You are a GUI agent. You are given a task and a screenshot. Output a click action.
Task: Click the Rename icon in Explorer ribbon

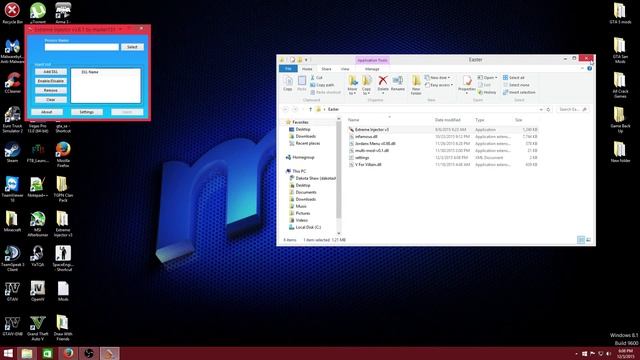tap(398, 80)
